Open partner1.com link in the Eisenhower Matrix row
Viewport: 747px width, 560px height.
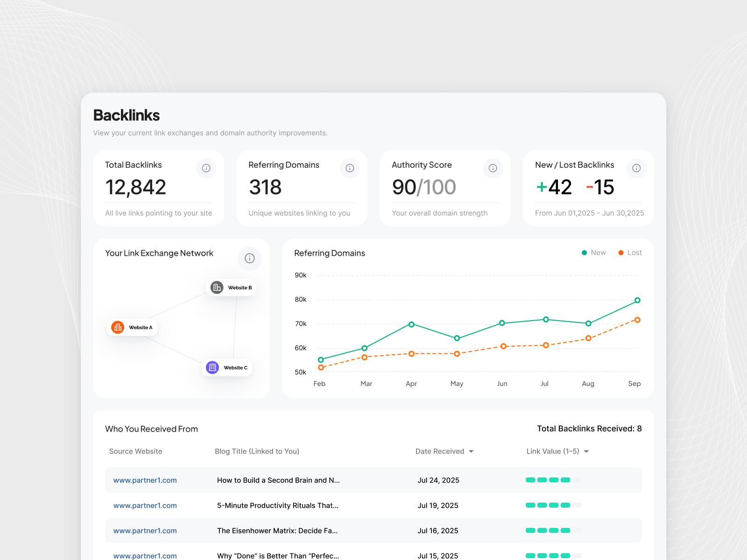click(x=145, y=531)
